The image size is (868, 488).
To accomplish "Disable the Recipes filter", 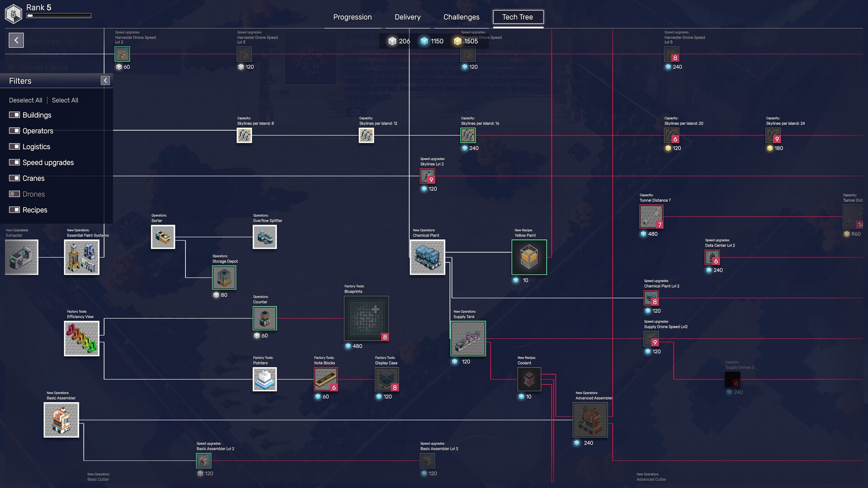I will [x=14, y=210].
